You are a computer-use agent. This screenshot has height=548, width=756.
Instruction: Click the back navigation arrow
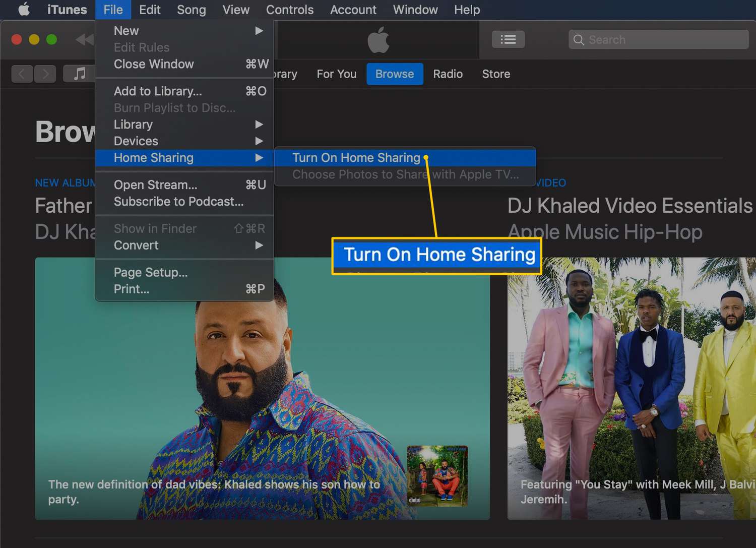(22, 74)
